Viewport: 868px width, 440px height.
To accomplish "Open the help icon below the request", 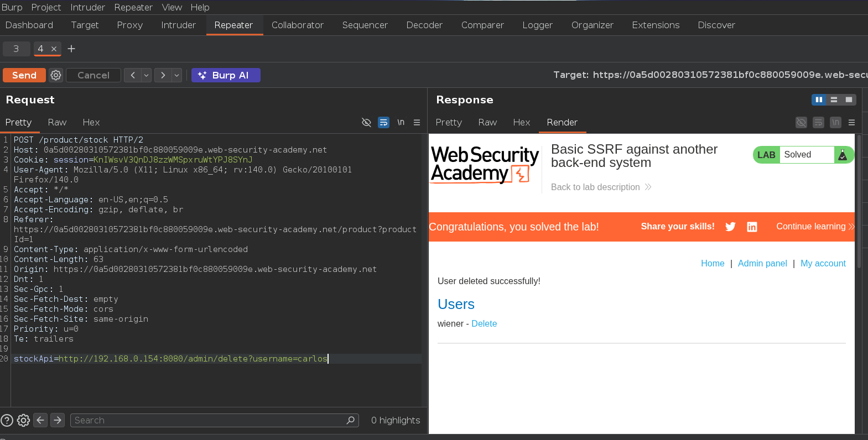I will [x=7, y=420].
